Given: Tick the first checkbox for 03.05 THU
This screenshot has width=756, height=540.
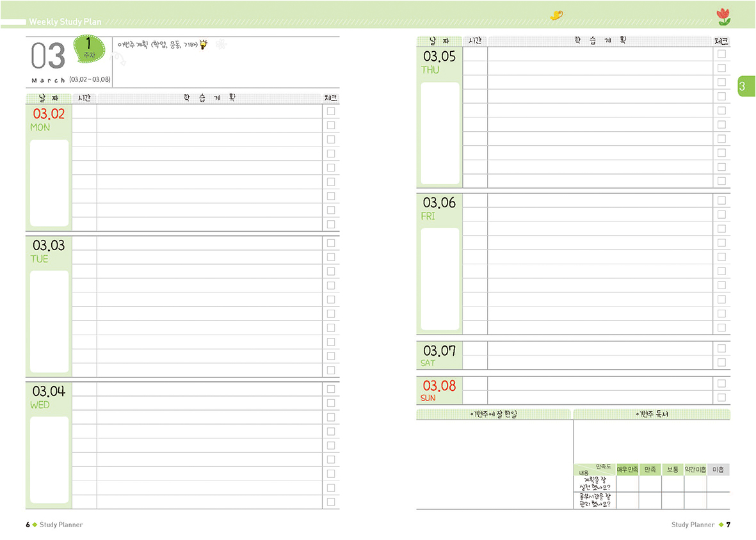Looking at the screenshot, I should 721,54.
